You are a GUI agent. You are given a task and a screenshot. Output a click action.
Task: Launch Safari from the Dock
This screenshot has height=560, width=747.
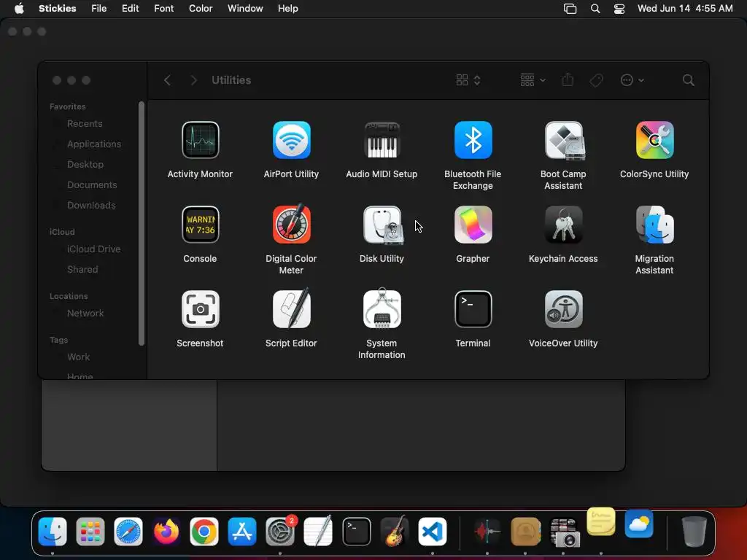coord(128,532)
